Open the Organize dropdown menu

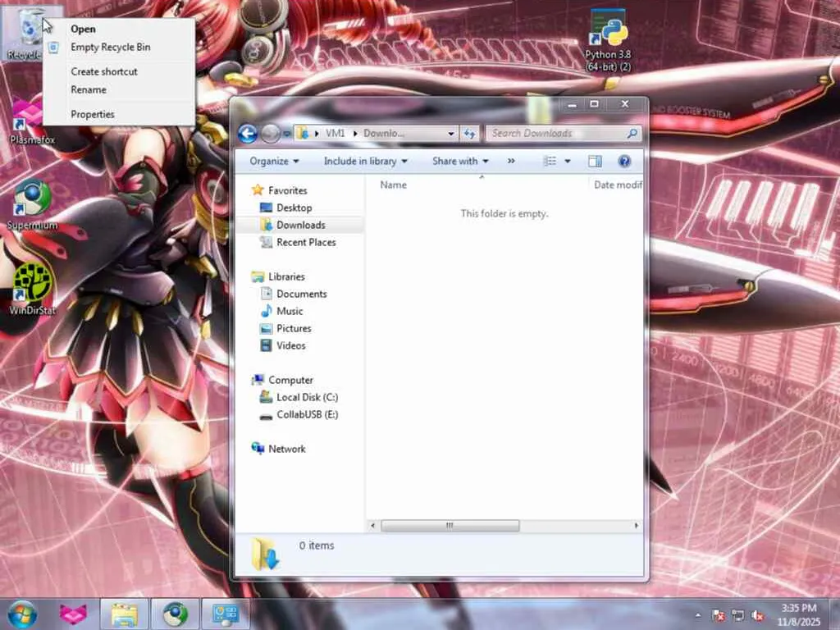coord(274,162)
